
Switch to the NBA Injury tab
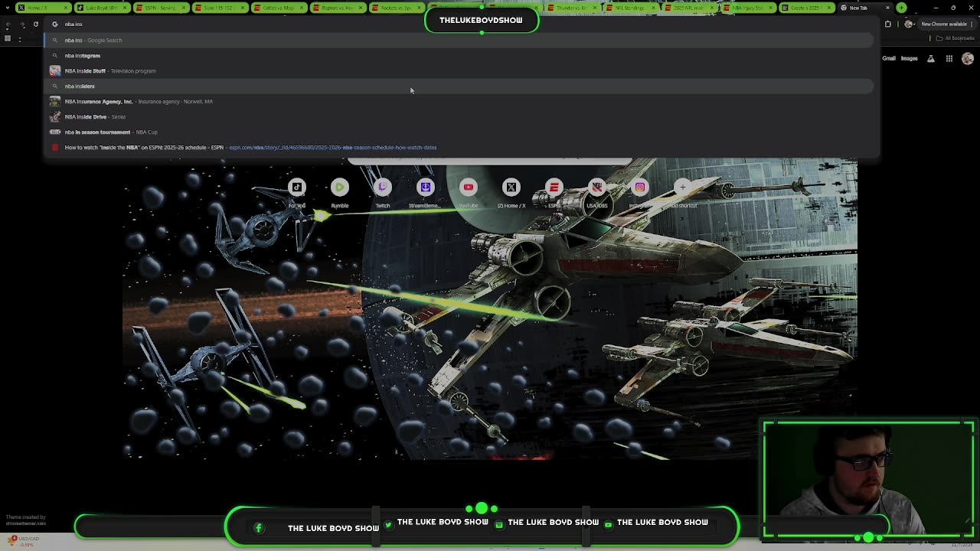click(x=748, y=8)
